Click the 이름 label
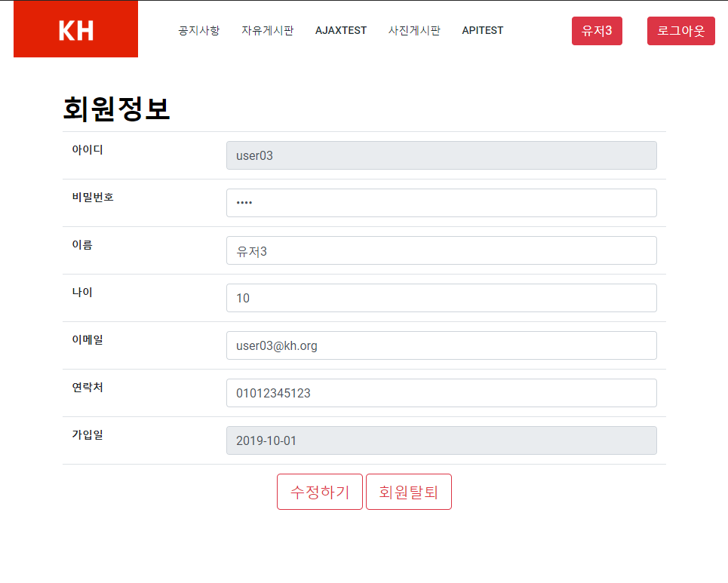This screenshot has width=728, height=583. coord(82,244)
